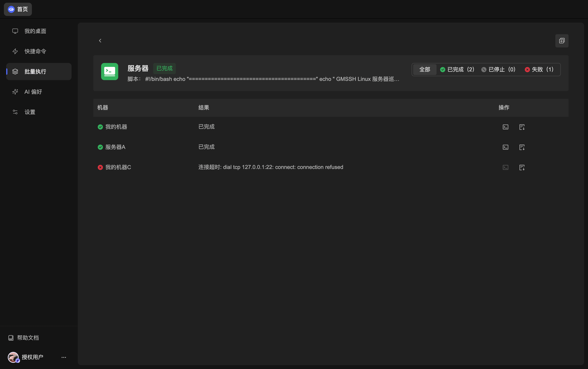Image resolution: width=588 pixels, height=369 pixels.
Task: Filter by 已停止 (0) tab
Action: pyautogui.click(x=499, y=70)
